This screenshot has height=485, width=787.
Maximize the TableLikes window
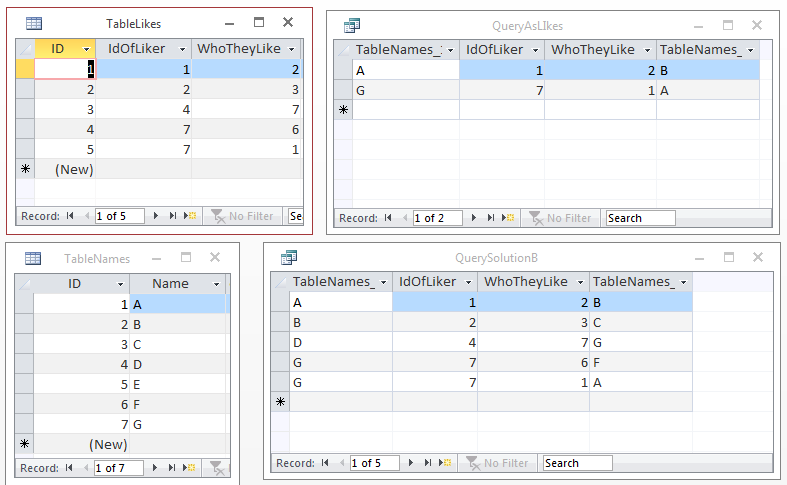coord(259,22)
